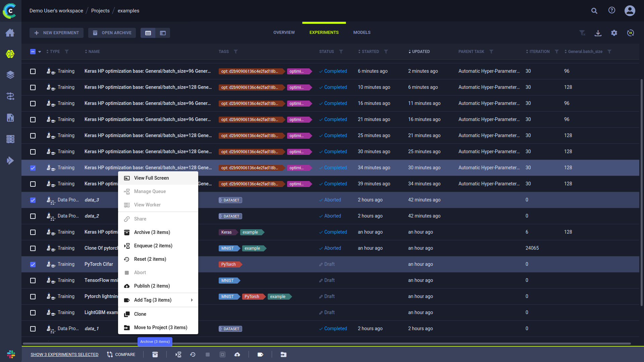
Task: Open Archive context menu option
Action: click(152, 232)
